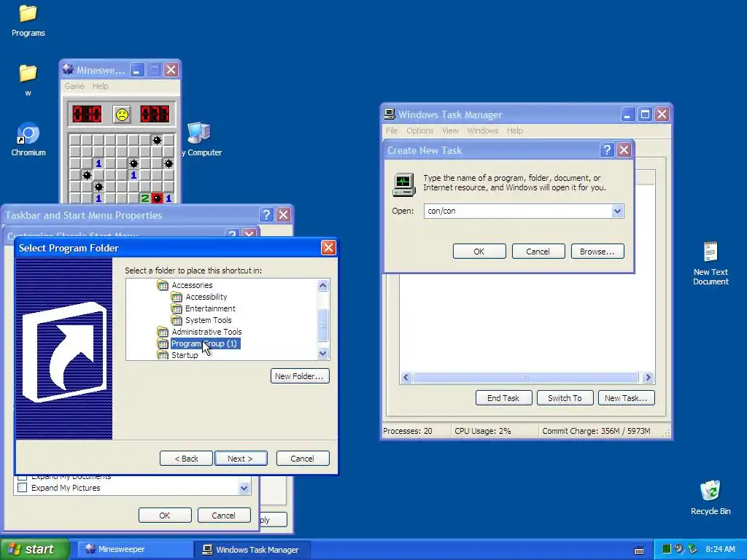747x560 pixels.
Task: Select Program Group (1) in folder tree
Action: tap(205, 343)
